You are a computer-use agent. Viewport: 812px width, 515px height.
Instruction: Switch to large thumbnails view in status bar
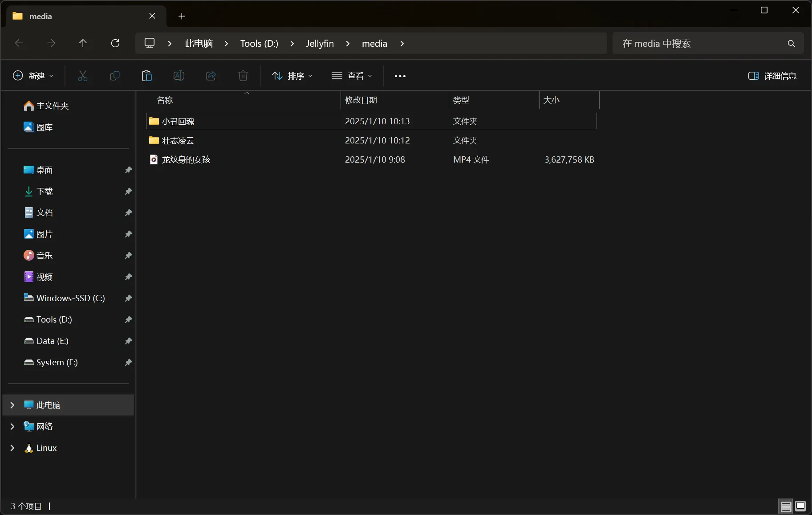800,506
